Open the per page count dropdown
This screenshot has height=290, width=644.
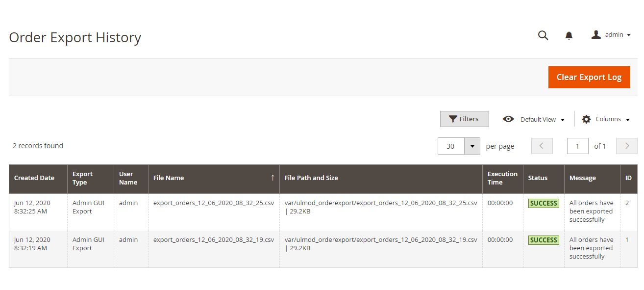point(472,146)
